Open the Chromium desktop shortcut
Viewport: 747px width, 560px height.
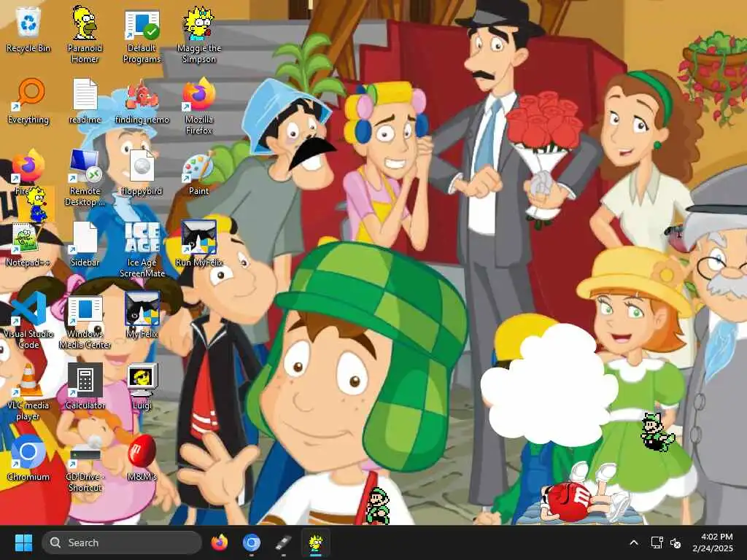(28, 458)
